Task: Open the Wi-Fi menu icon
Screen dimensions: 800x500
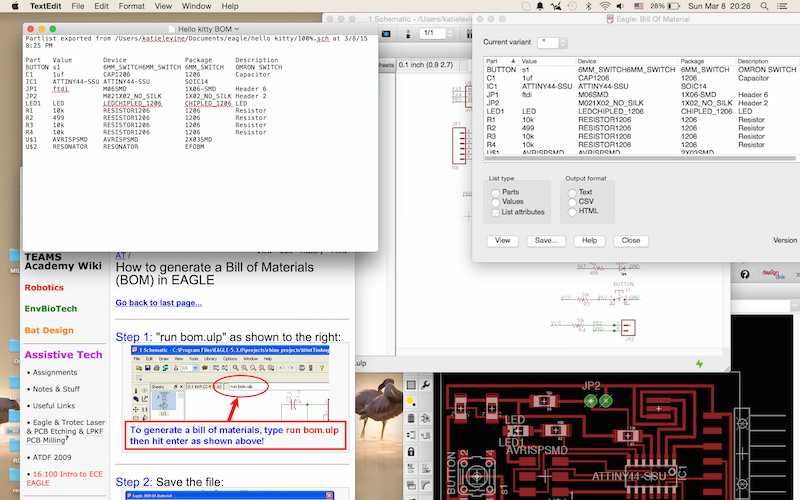Action: coord(605,6)
